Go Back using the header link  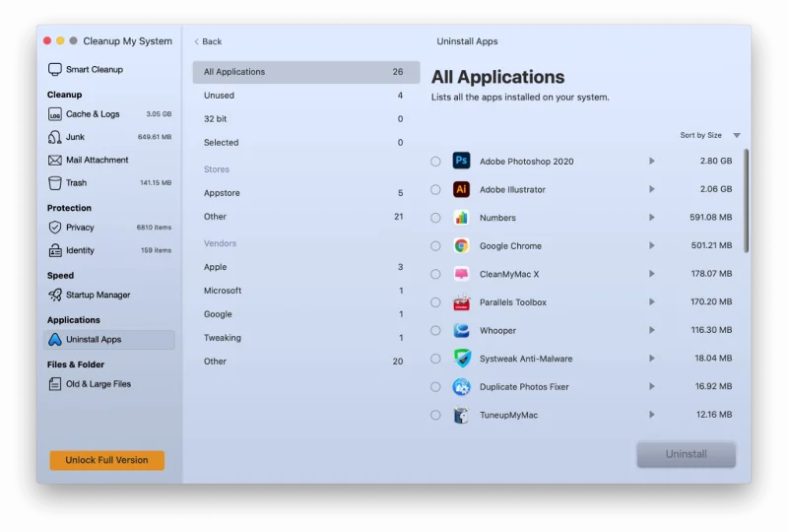point(208,41)
